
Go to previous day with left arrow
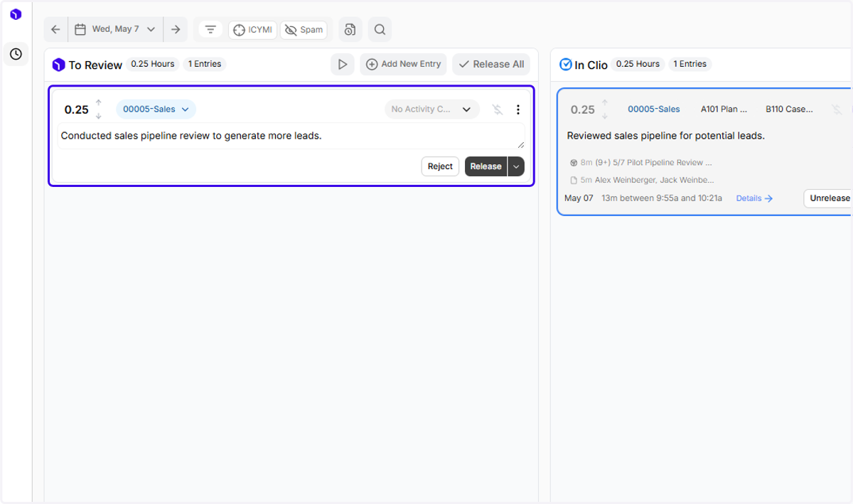pyautogui.click(x=55, y=29)
